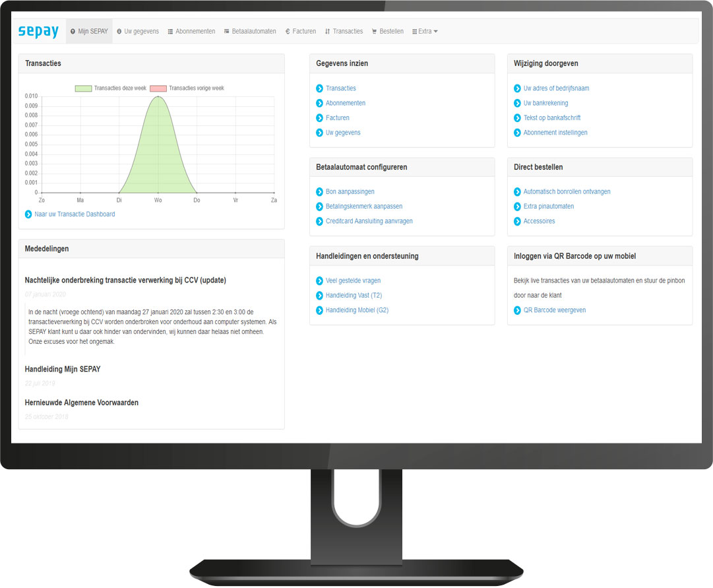Open 'Nachtelijke onderbreking transactie verwerking' announcement
The image size is (713, 588).
click(x=125, y=280)
